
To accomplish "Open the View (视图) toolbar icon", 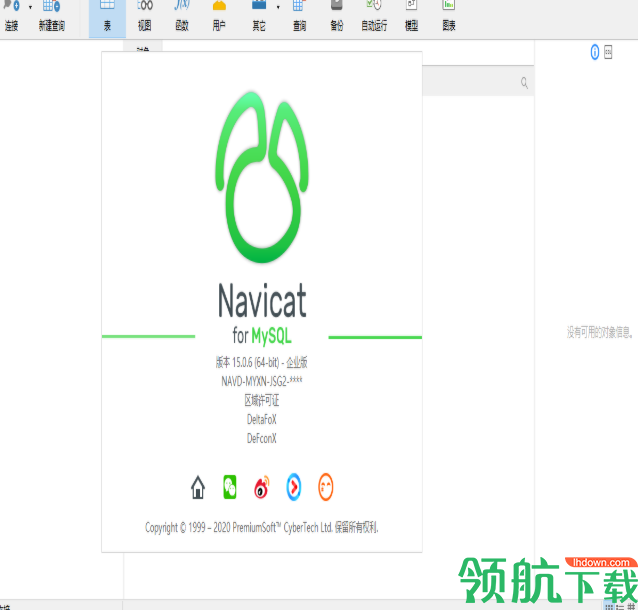I will 145,16.
